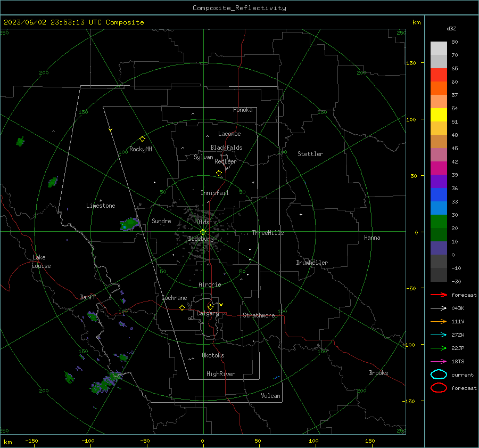Click the Blackfalds city label
Image resolution: width=479 pixels, height=448 pixels.
coord(226,148)
